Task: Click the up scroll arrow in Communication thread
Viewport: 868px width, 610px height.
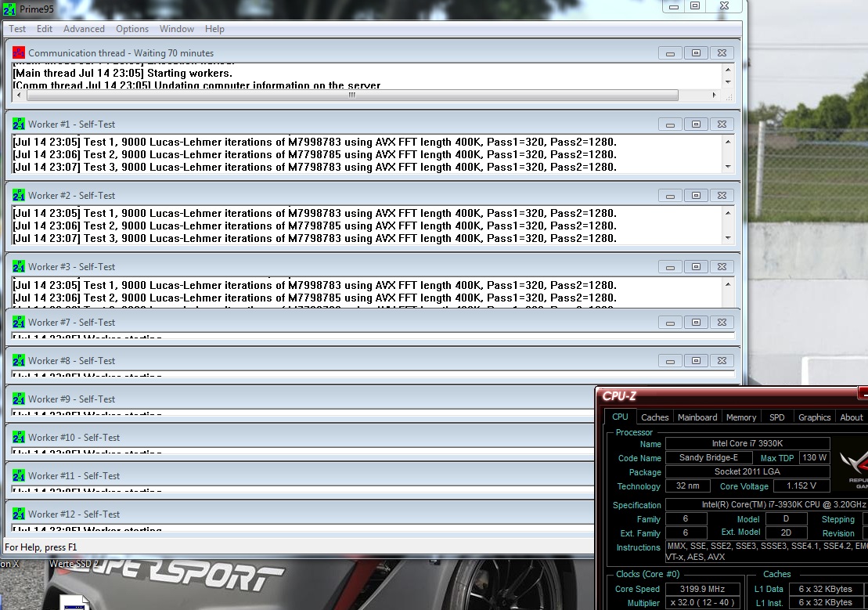Action: coord(728,69)
